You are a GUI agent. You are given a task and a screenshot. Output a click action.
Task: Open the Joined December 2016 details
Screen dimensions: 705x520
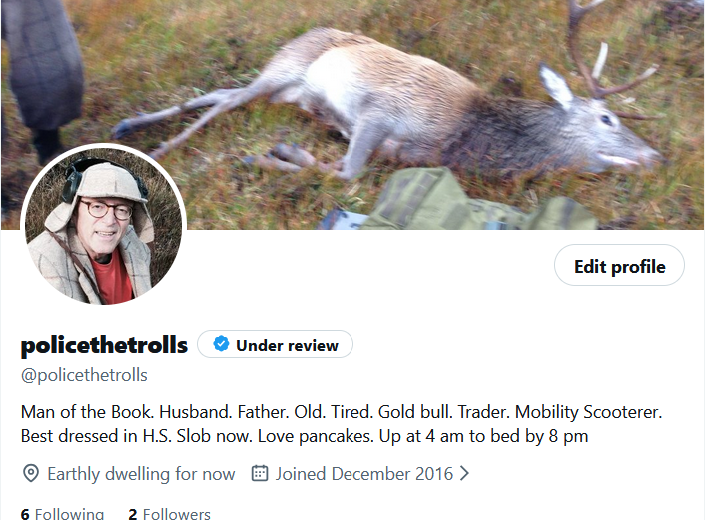coord(364,474)
